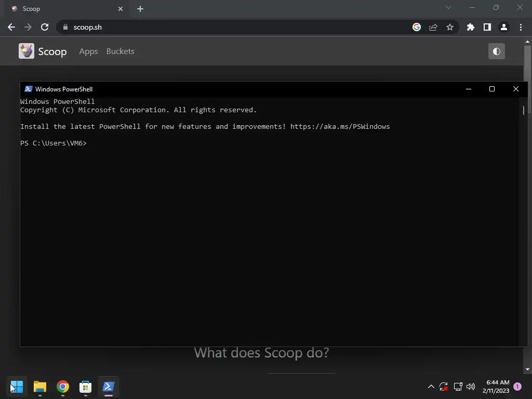This screenshot has height=399, width=532.
Task: Open the Windows Start menu
Action: (17, 387)
